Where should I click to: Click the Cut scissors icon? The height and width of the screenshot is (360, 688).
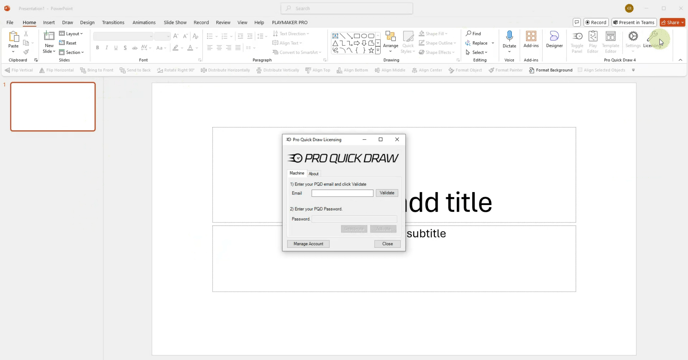(26, 34)
